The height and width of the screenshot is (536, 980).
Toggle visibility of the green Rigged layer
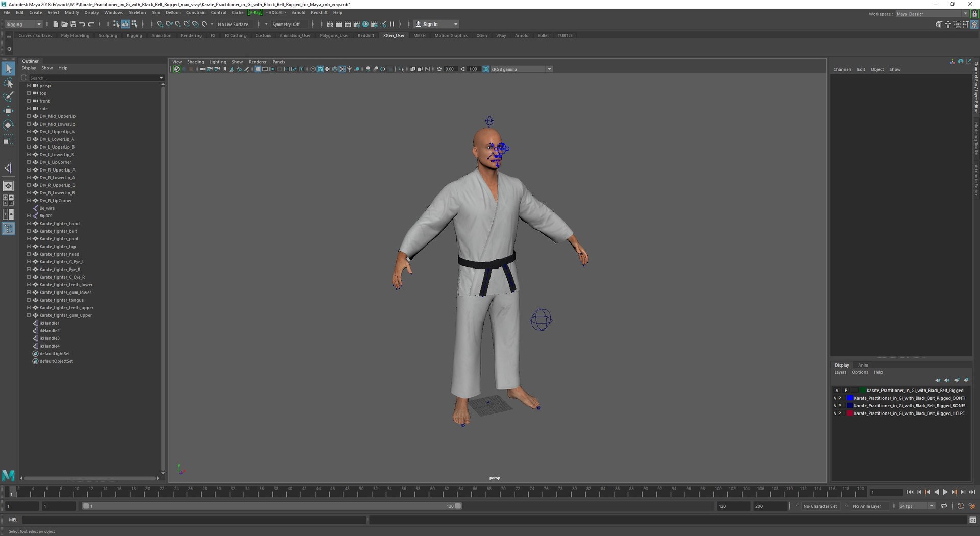(837, 391)
